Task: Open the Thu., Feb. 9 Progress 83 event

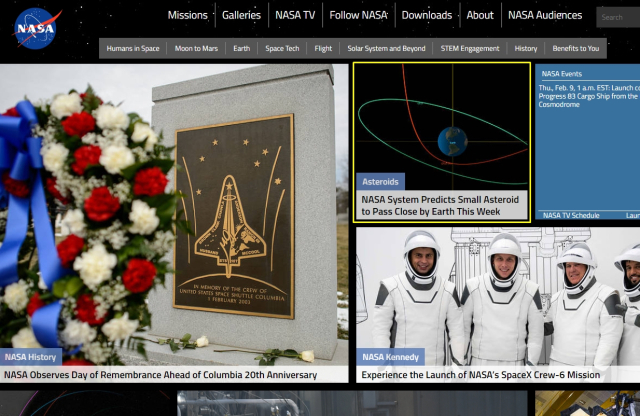Action: [x=589, y=96]
